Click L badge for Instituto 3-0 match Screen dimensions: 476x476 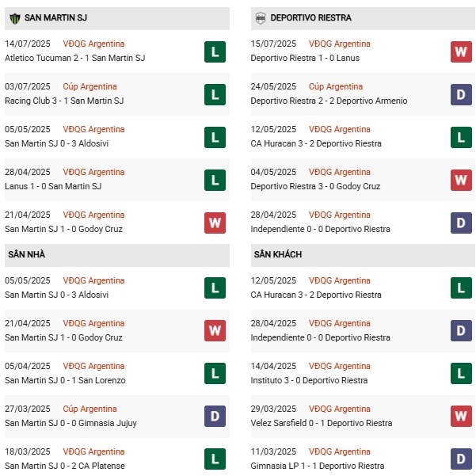[x=461, y=373]
